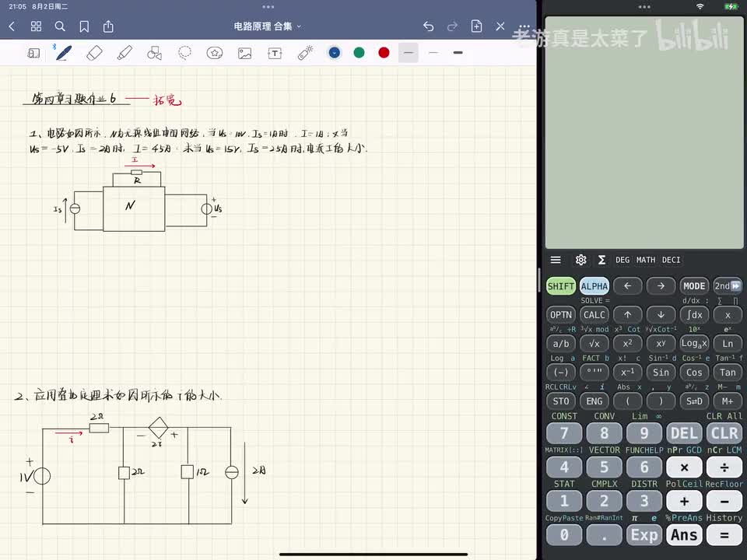The height and width of the screenshot is (560, 747).
Task: Bookmark the current page
Action: 84,26
